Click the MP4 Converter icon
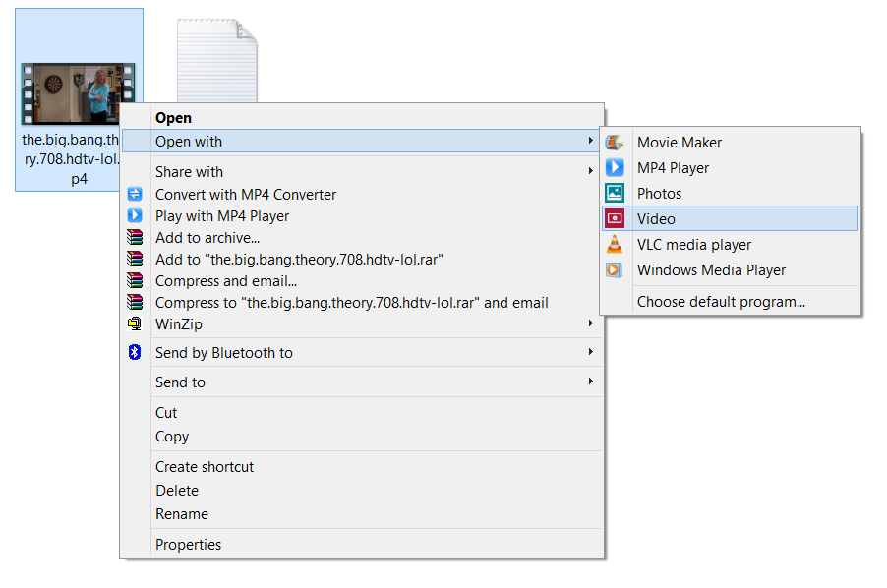 [135, 194]
